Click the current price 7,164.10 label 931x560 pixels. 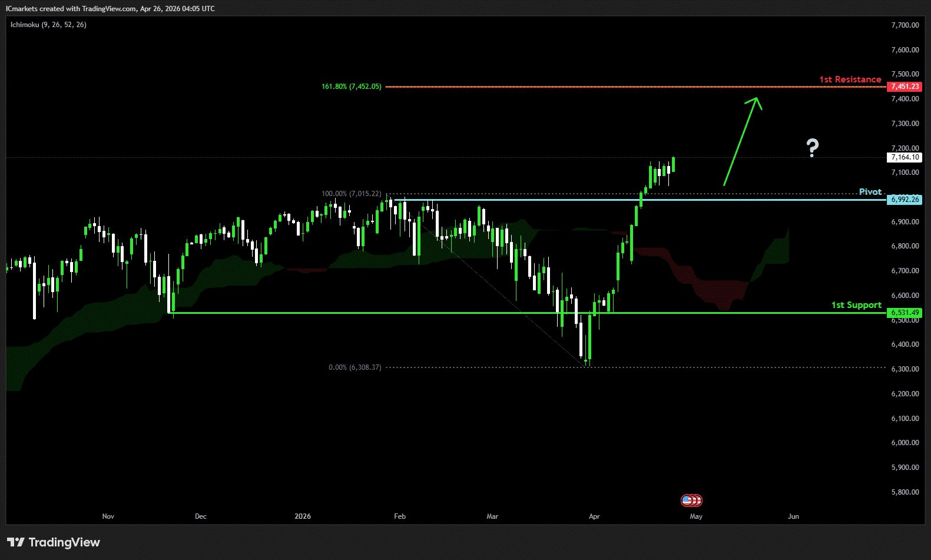pos(905,157)
